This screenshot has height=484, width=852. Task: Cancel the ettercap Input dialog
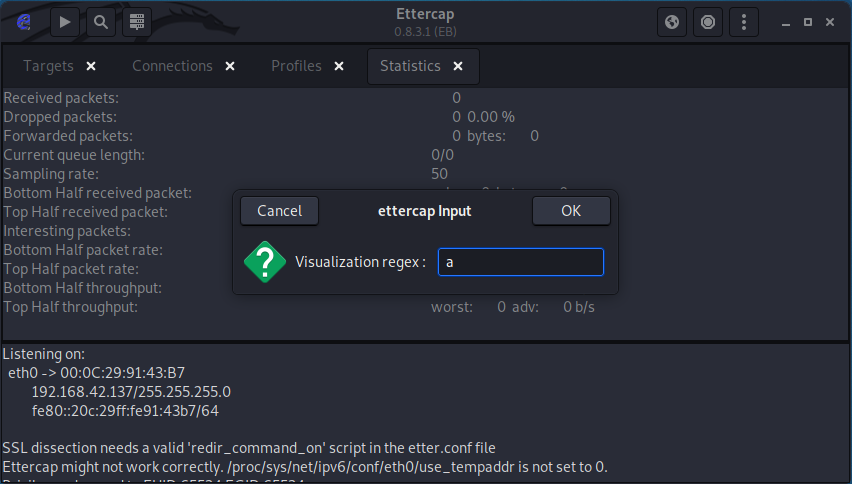click(x=279, y=211)
